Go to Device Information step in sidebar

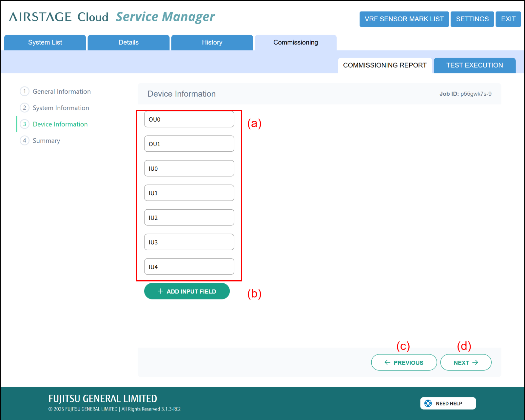click(x=60, y=124)
